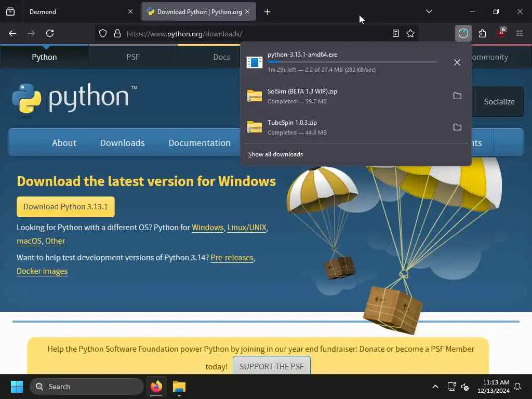This screenshot has height=399, width=532.
Task: Click SUPPORT THE PSF button
Action: coord(271,366)
